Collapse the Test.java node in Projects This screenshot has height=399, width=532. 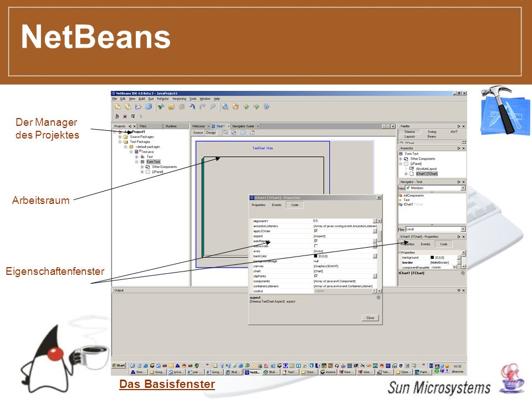pos(131,152)
